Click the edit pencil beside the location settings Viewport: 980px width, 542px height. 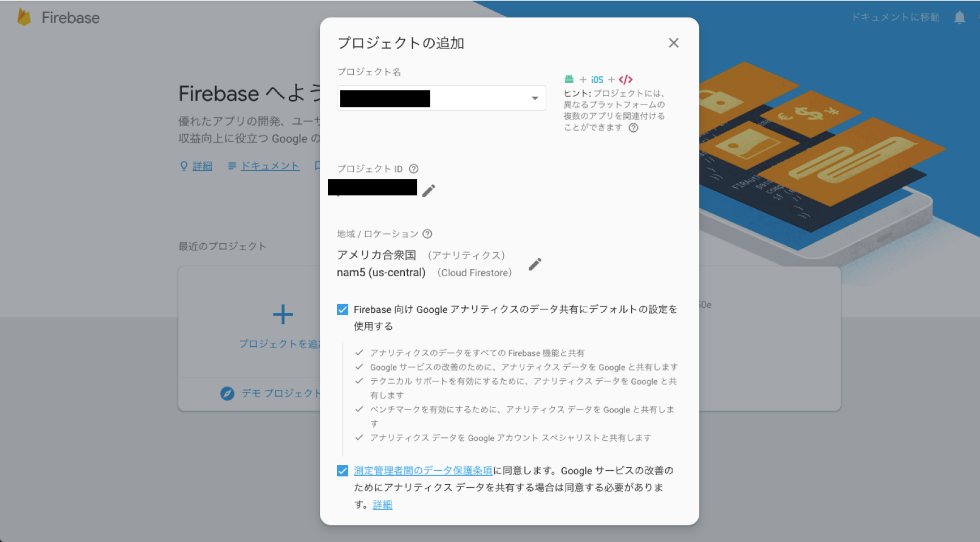[534, 264]
